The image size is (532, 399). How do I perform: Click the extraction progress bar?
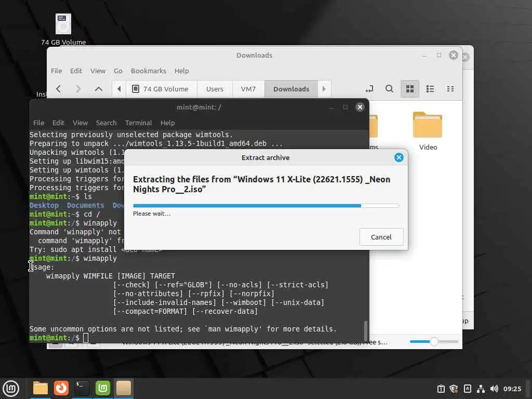click(265, 206)
